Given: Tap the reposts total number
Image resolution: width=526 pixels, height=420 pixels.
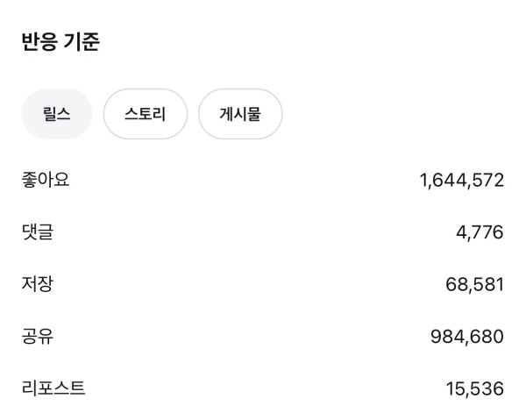Looking at the screenshot, I should point(474,388).
